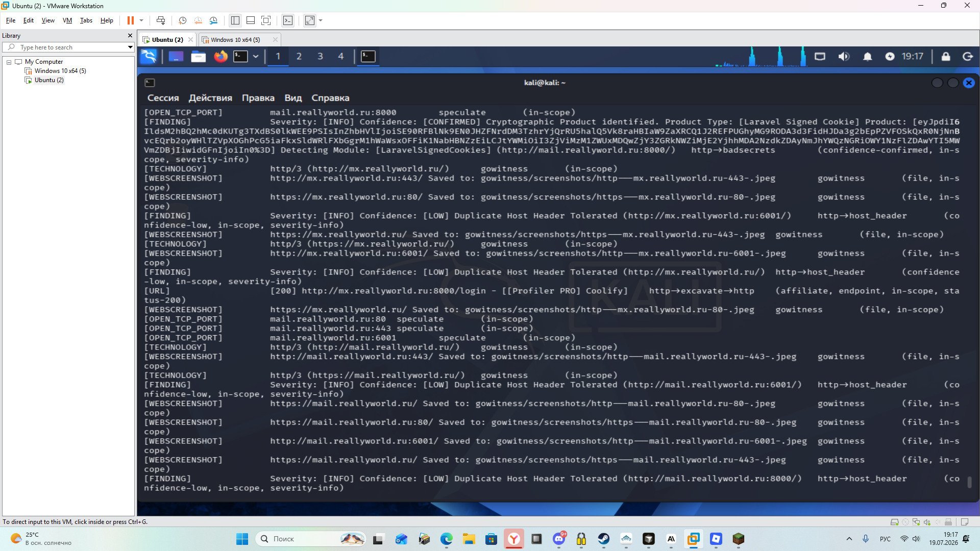Screen dimensions: 980x551
Task: Click Send Ctrl+Alt+Del toolbar icon
Action: (161, 20)
